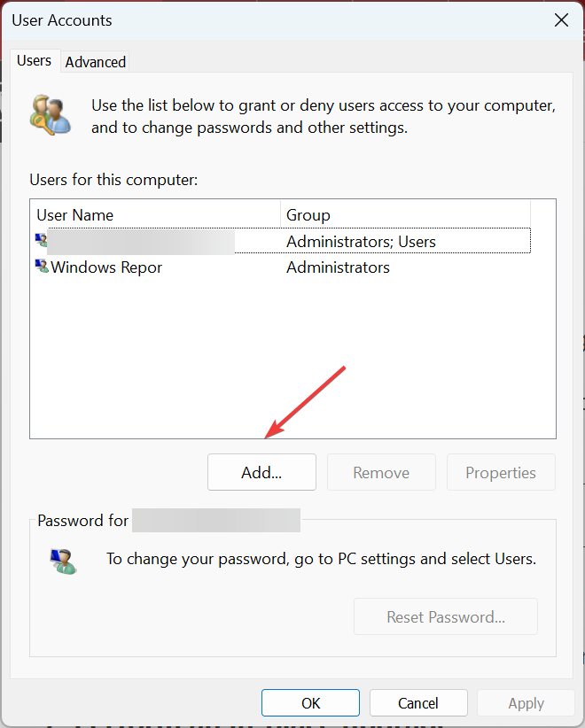
Task: Select the Administrators; Users account row
Action: point(361,241)
